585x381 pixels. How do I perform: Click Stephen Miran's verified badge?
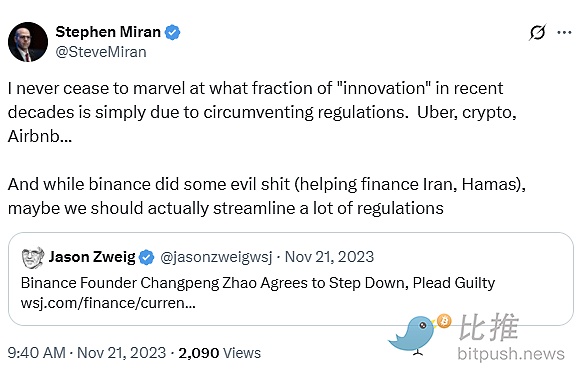point(172,32)
